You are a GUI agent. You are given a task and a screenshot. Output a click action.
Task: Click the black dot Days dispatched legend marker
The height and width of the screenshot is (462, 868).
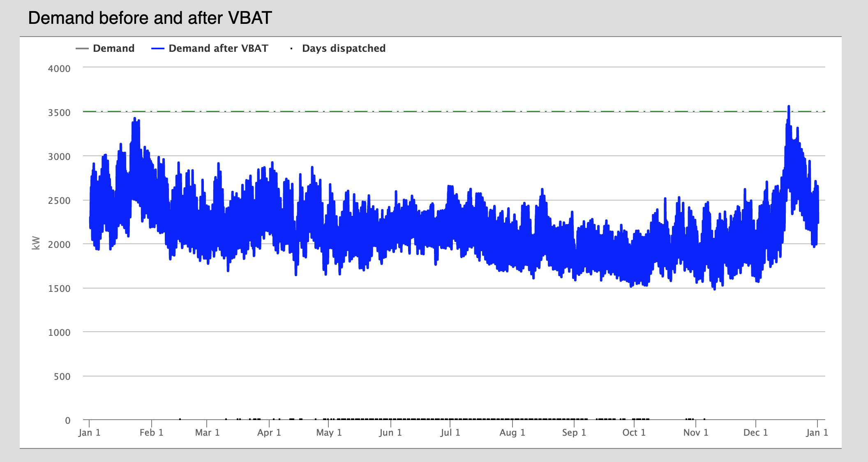[x=291, y=49]
